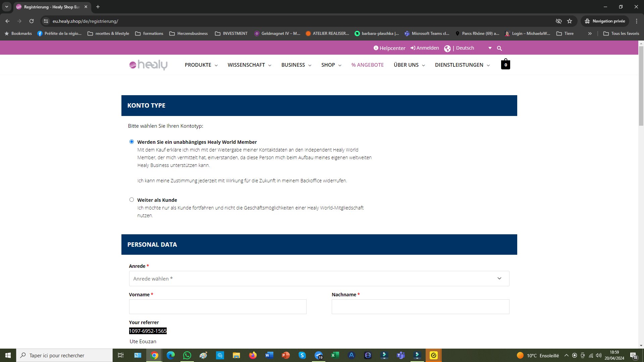Expand the Deutsch language dropdown
644x362 pixels.
pyautogui.click(x=490, y=48)
